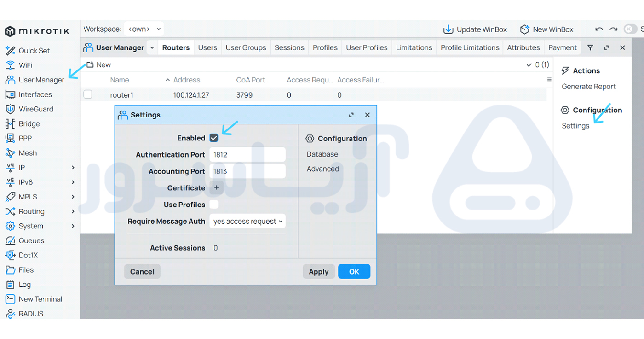Click OK in Settings dialog
Screen dimensions: 644x339
coord(354,272)
